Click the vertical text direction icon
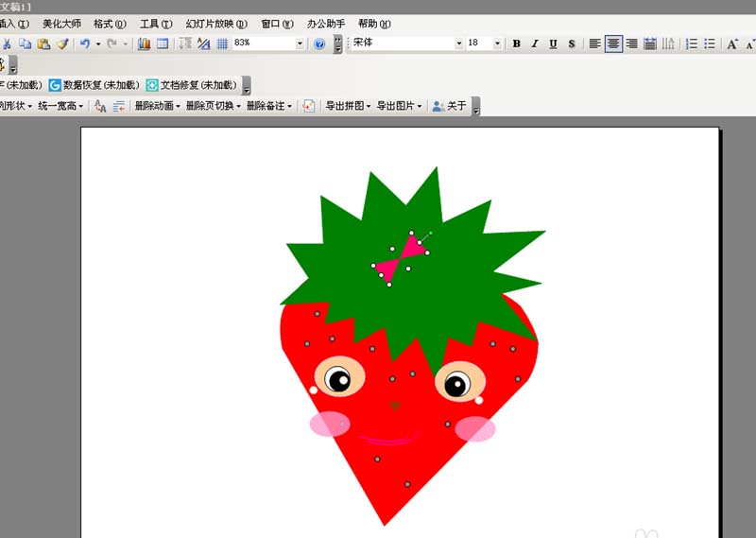The image size is (756, 538). [x=668, y=43]
